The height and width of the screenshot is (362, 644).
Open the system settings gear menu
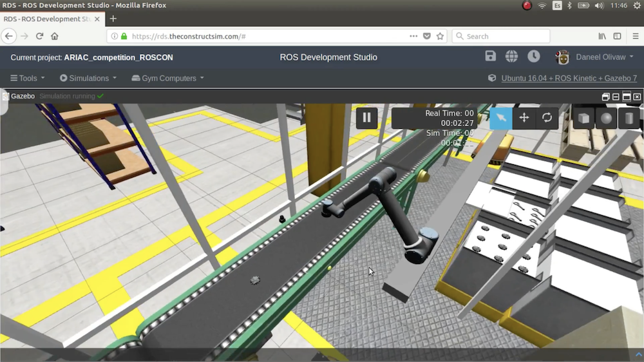point(637,5)
